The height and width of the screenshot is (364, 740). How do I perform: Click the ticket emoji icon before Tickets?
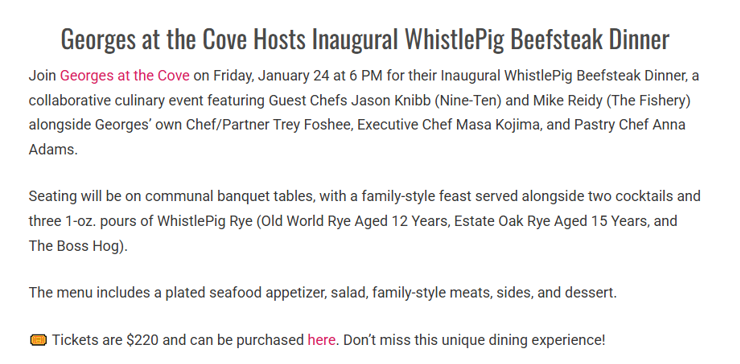pos(38,340)
